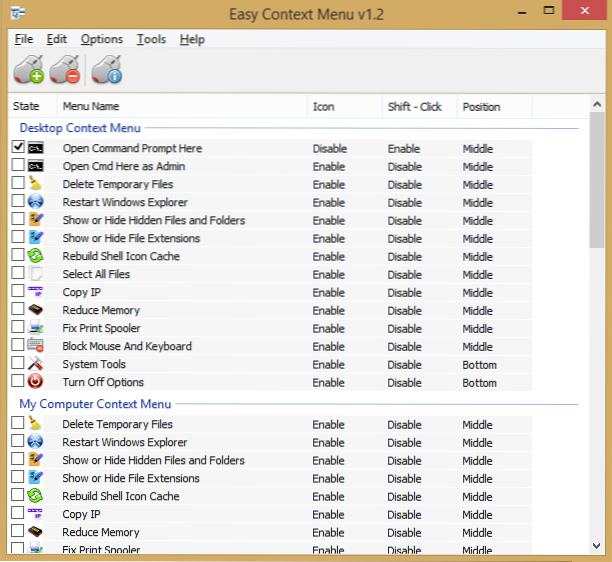Image resolution: width=612 pixels, height=562 pixels.
Task: Tick Desktop Restart Windows Explorer checkbox
Action: point(18,201)
